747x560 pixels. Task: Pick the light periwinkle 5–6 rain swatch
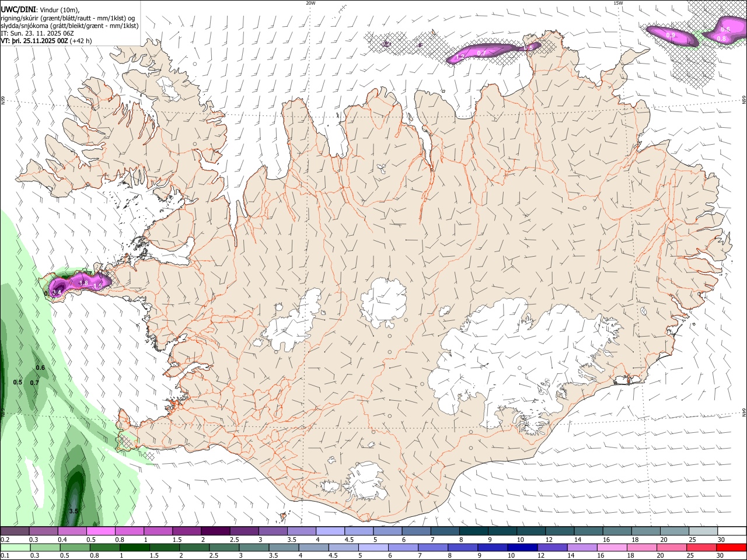(374, 548)
